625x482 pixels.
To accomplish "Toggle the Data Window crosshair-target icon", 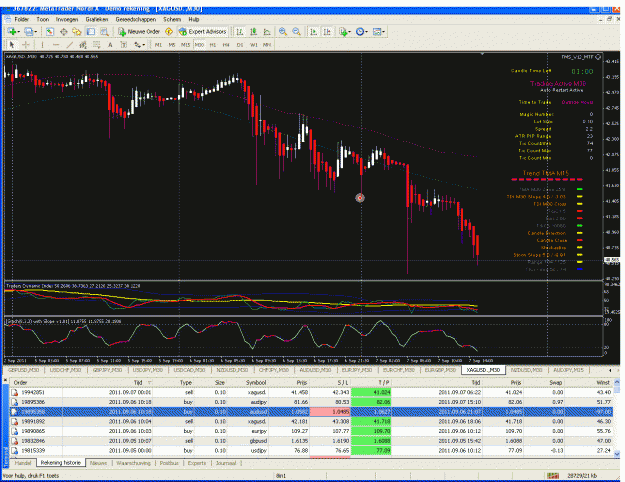I will (x=63, y=31).
